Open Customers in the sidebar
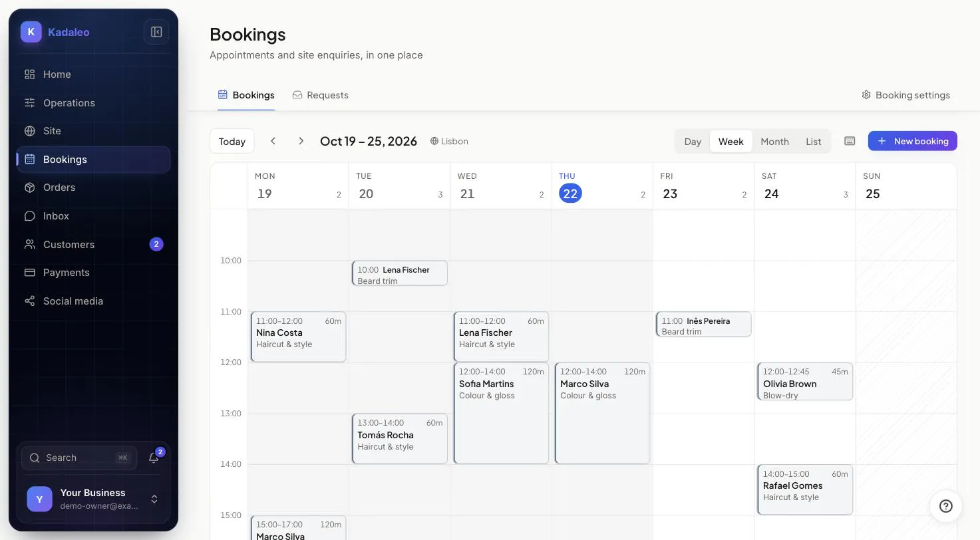The image size is (980, 540). coord(93,245)
